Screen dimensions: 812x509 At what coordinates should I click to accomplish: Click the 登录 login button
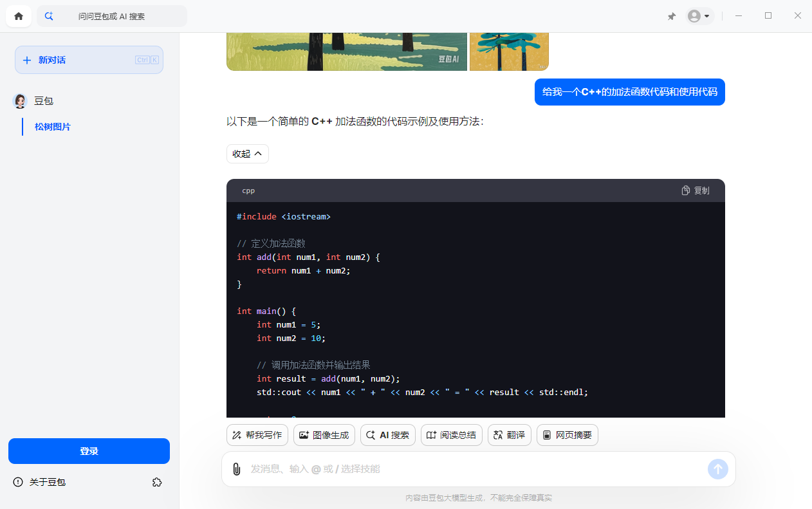[x=89, y=451]
